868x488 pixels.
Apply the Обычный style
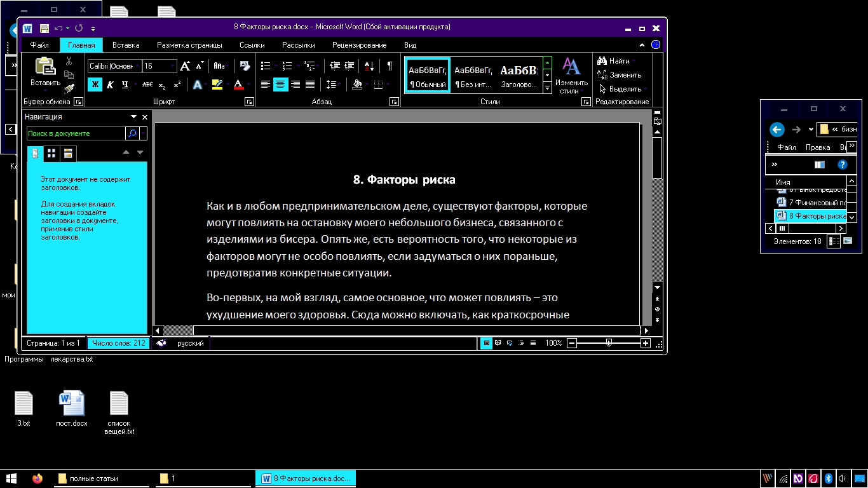[428, 76]
